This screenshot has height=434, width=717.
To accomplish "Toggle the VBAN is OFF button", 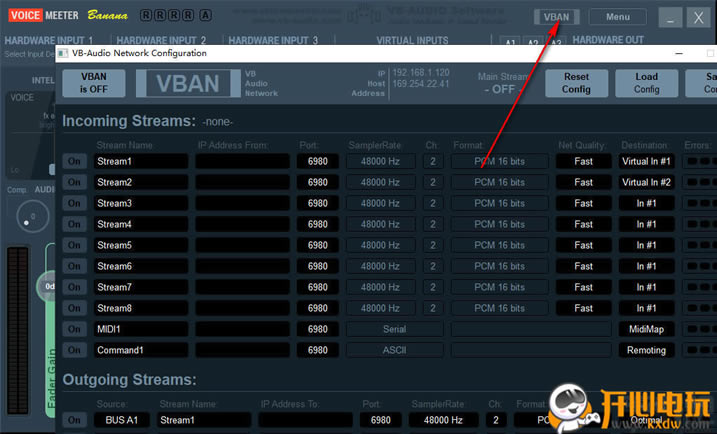I will 94,83.
